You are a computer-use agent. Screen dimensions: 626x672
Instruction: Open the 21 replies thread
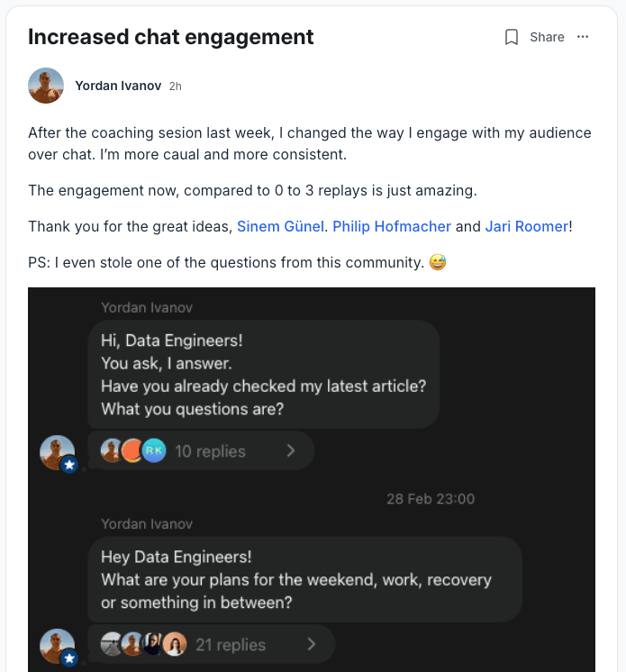pos(231,645)
